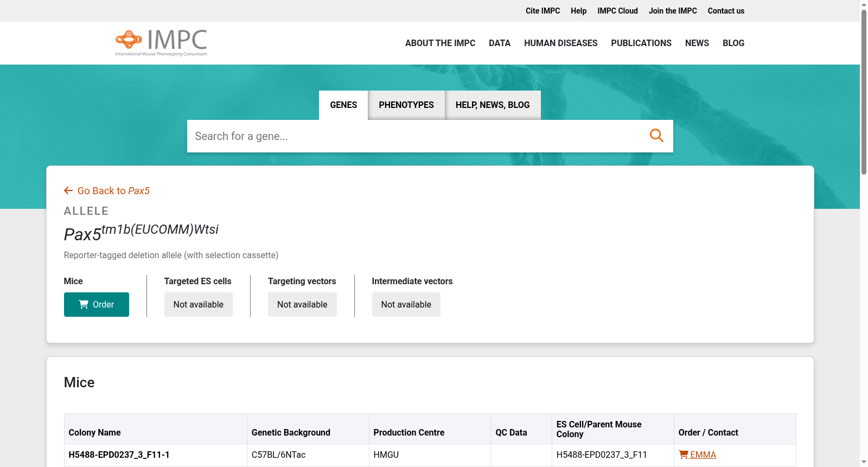Open the News menu item
Viewport: 868px width, 467px height.
pyautogui.click(x=697, y=43)
